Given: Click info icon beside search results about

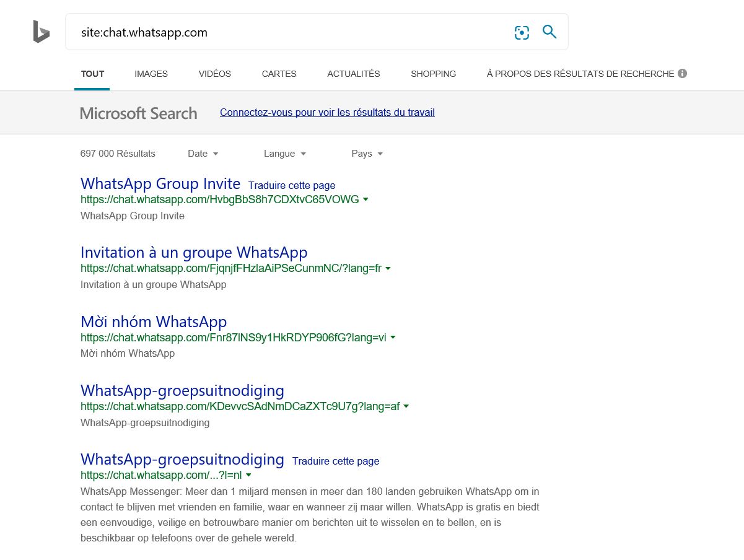Looking at the screenshot, I should tap(682, 74).
